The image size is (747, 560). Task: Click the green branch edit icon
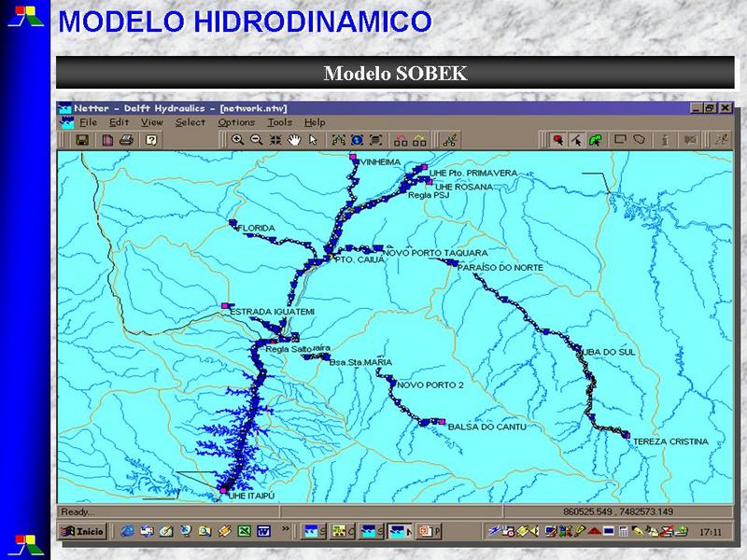pyautogui.click(x=450, y=140)
